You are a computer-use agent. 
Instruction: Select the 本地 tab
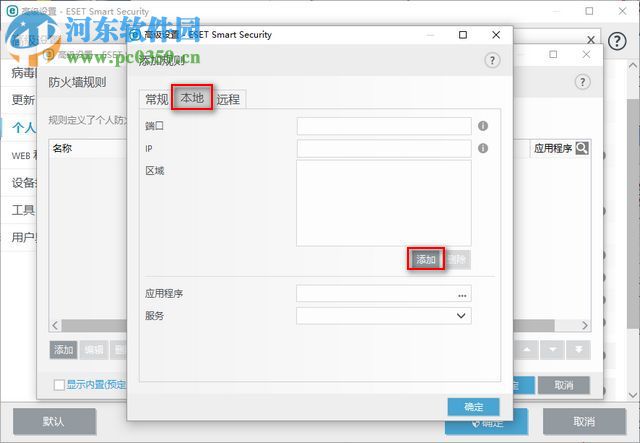tap(192, 98)
